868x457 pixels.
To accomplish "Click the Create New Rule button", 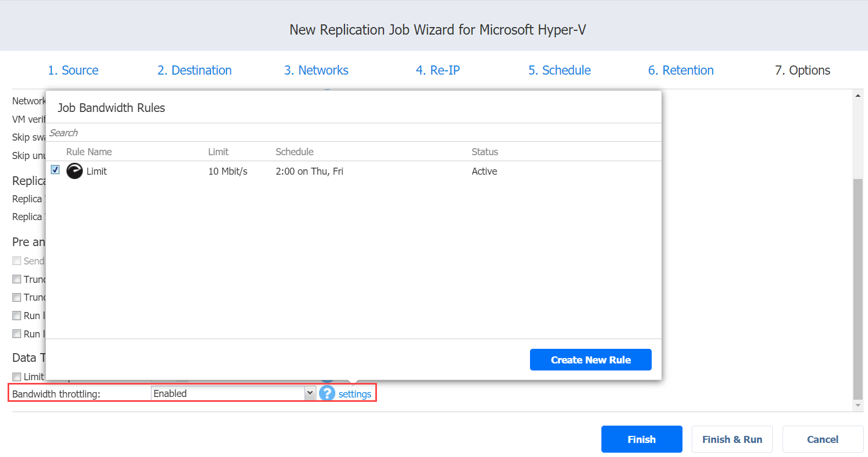I will pyautogui.click(x=591, y=360).
